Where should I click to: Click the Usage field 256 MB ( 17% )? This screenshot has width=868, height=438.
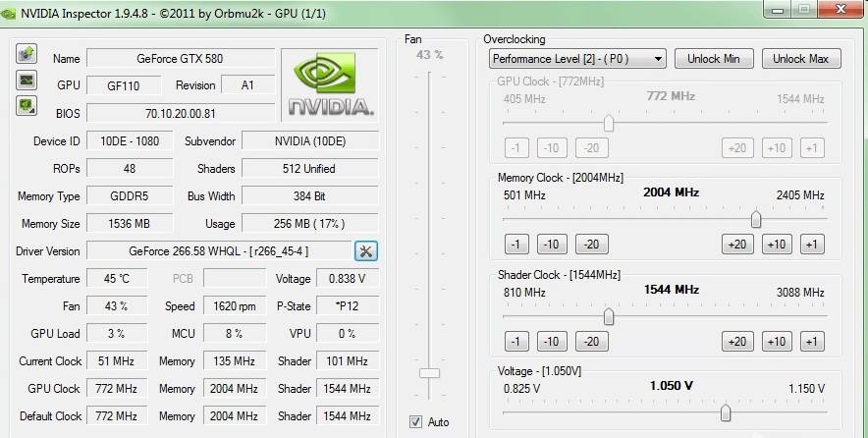(x=310, y=224)
